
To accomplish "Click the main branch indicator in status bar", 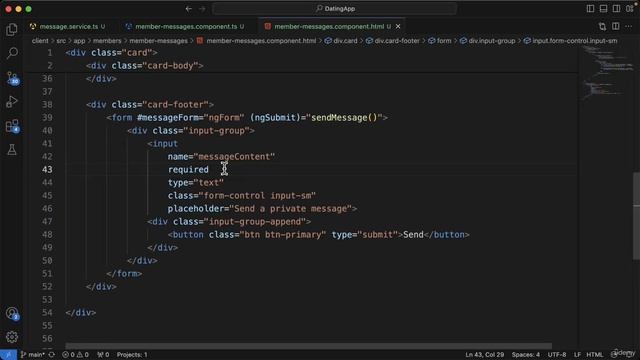I will [x=33, y=355].
